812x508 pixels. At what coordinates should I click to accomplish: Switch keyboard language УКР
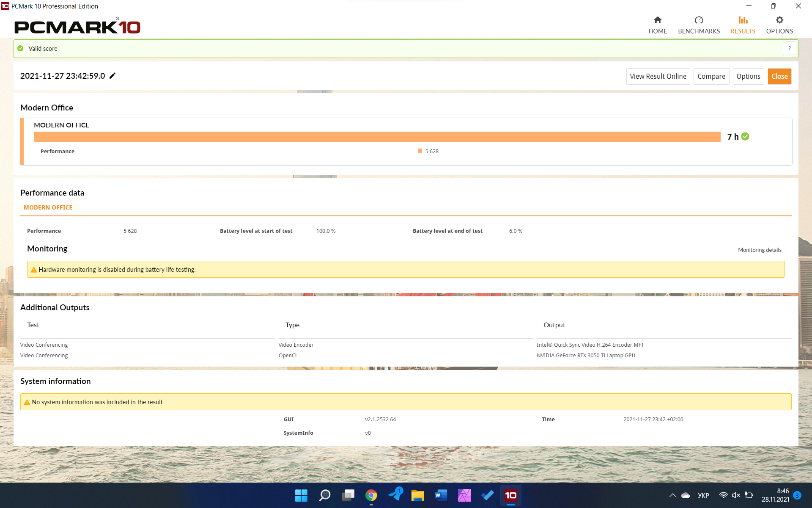(x=703, y=495)
